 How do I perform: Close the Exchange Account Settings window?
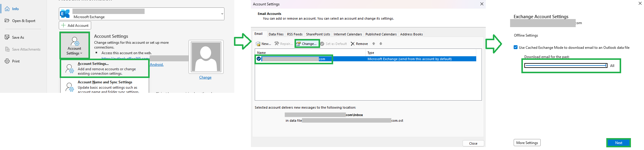coord(640,3)
